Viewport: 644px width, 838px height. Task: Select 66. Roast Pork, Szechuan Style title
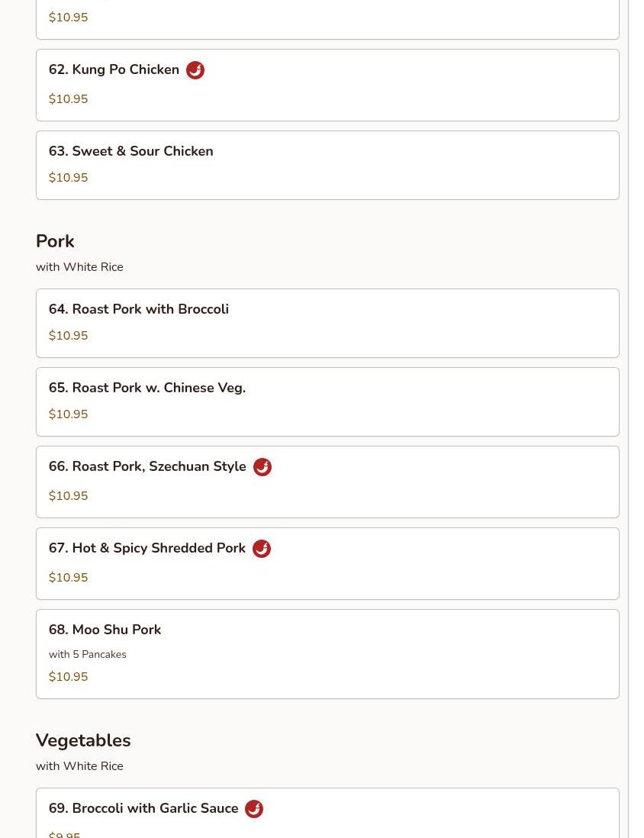pyautogui.click(x=147, y=466)
